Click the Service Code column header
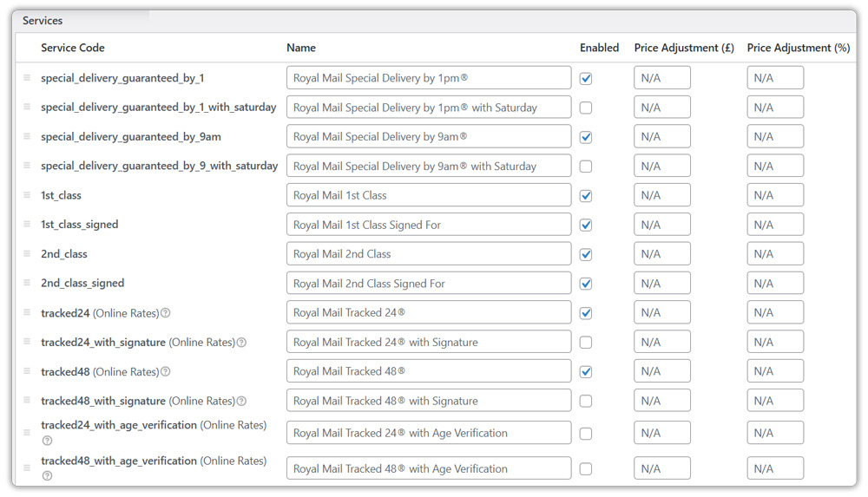 pos(73,48)
